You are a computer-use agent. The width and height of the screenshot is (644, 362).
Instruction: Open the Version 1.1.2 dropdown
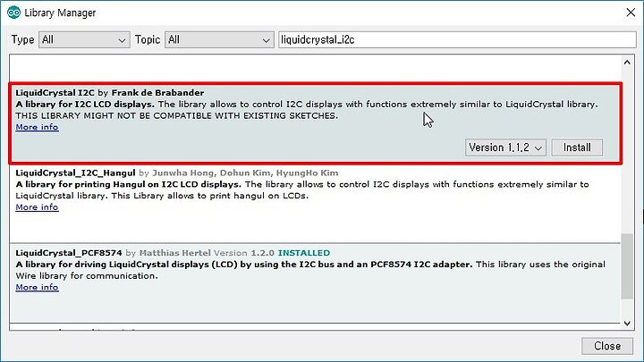click(x=505, y=147)
